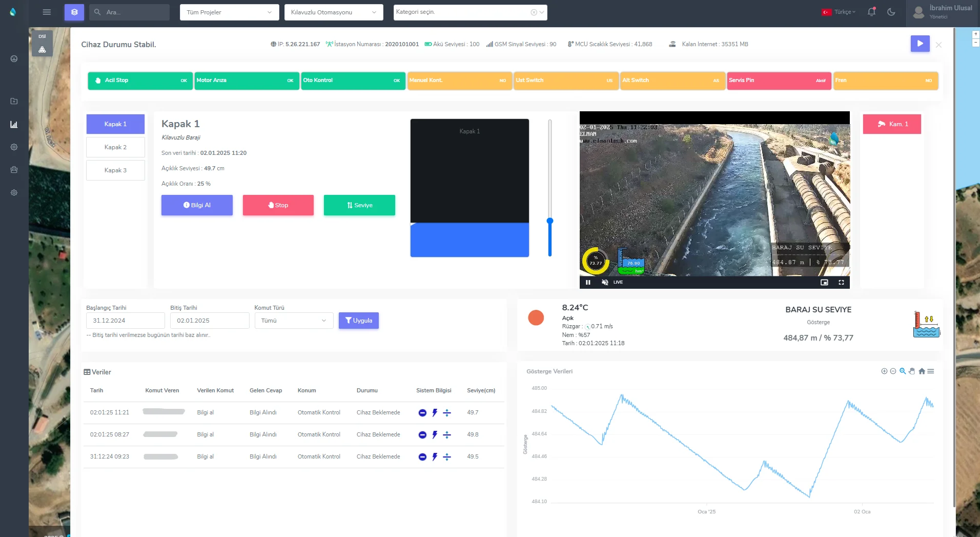Click the hamburger menu icon in header
980x537 pixels.
click(47, 12)
